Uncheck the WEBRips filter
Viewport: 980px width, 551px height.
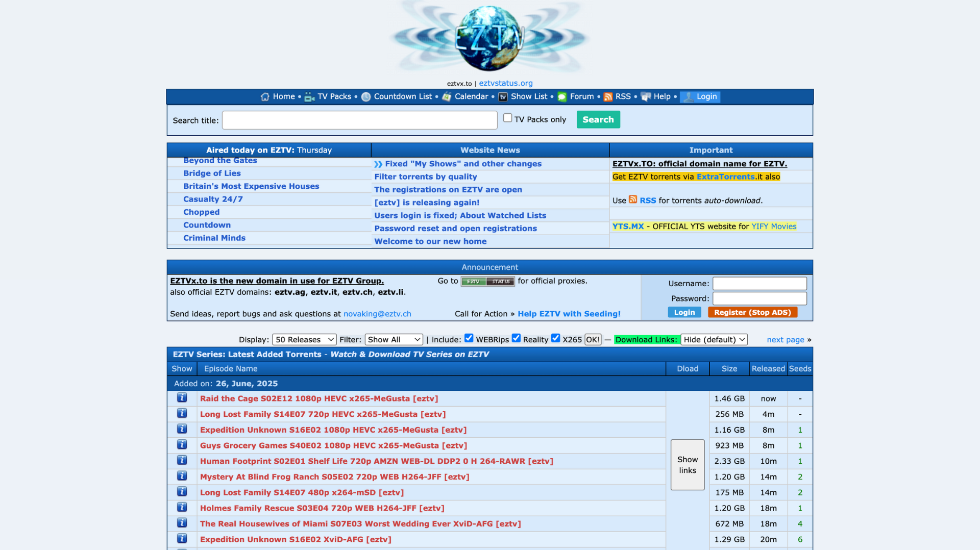[469, 338]
